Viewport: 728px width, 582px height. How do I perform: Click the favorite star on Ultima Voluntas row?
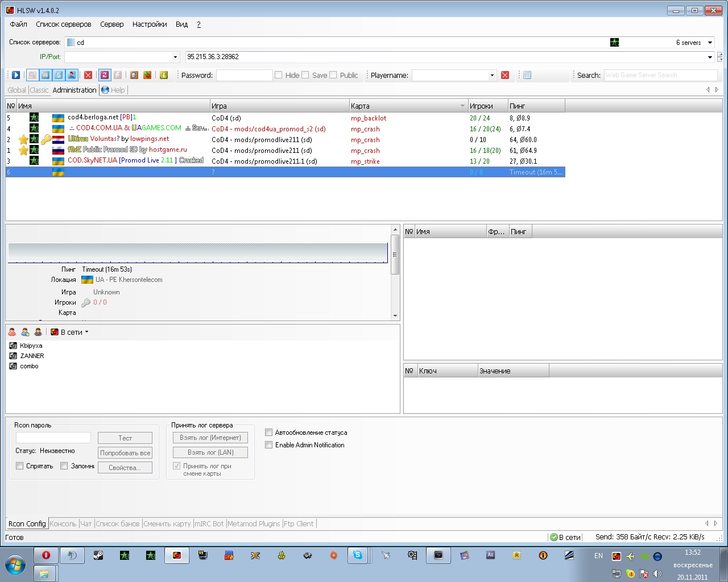(x=23, y=140)
